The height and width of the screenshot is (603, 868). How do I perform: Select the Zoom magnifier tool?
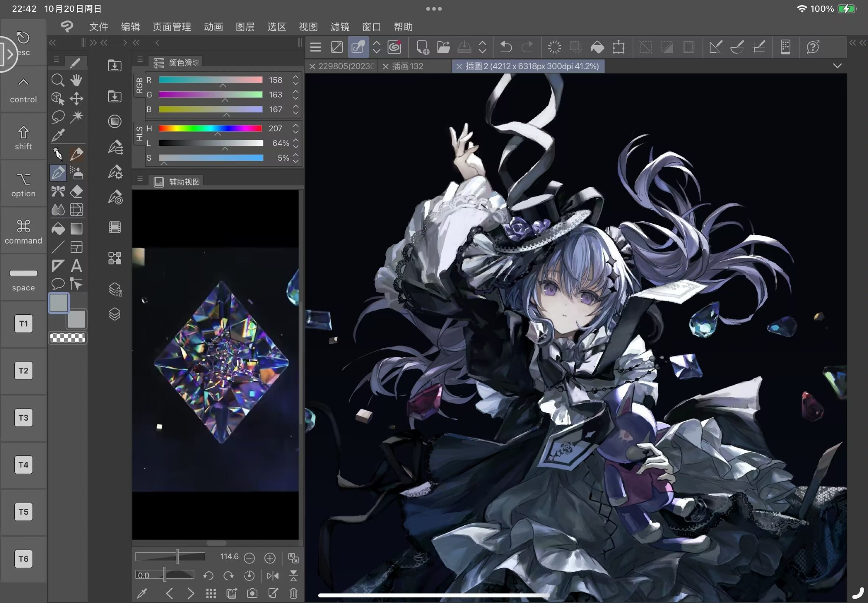click(x=58, y=80)
